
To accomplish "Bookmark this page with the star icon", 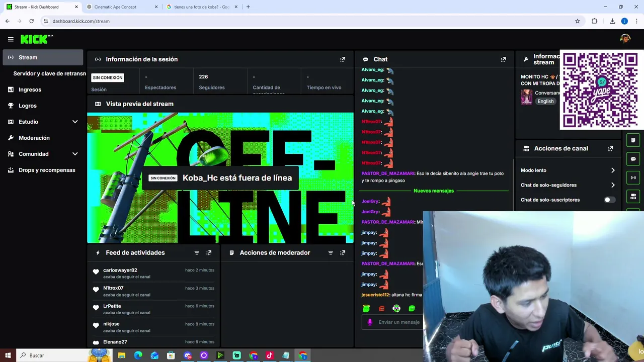I will (578, 21).
